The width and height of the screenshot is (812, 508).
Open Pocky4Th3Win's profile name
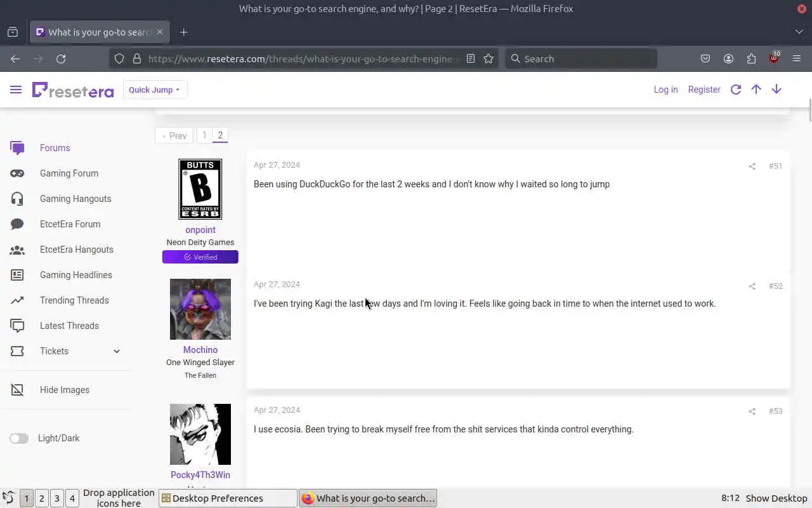click(x=200, y=475)
